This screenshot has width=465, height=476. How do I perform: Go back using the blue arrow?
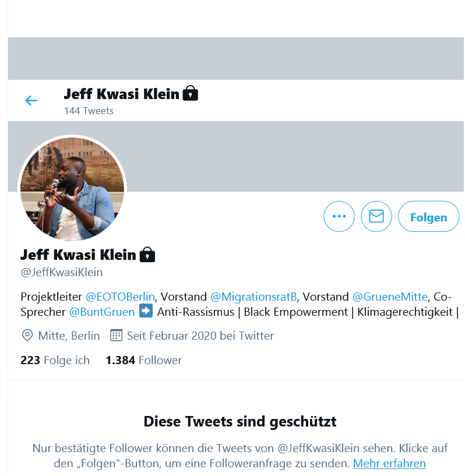31,100
